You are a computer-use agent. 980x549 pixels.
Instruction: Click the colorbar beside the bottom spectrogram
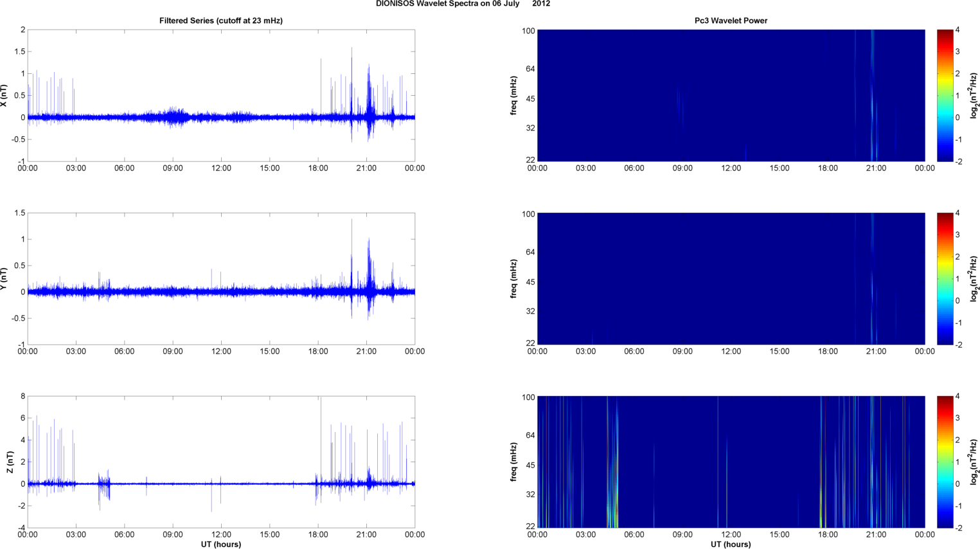pyautogui.click(x=945, y=462)
